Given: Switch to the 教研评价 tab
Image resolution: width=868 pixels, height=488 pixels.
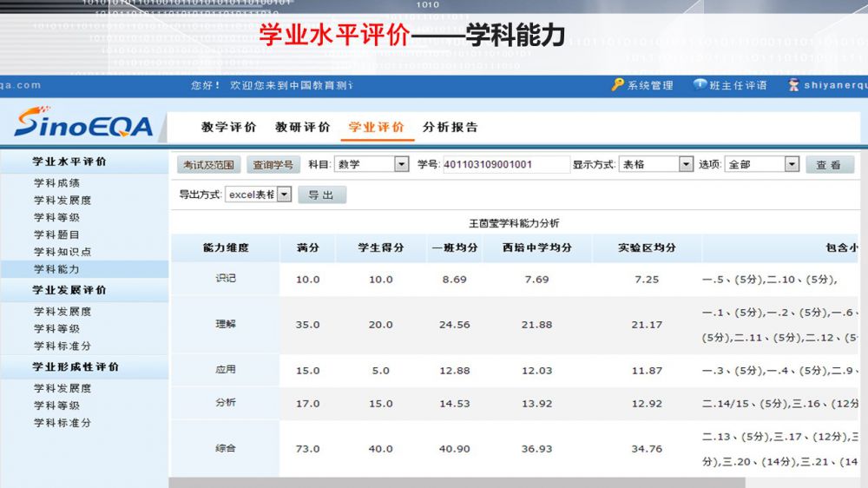Looking at the screenshot, I should click(x=303, y=127).
